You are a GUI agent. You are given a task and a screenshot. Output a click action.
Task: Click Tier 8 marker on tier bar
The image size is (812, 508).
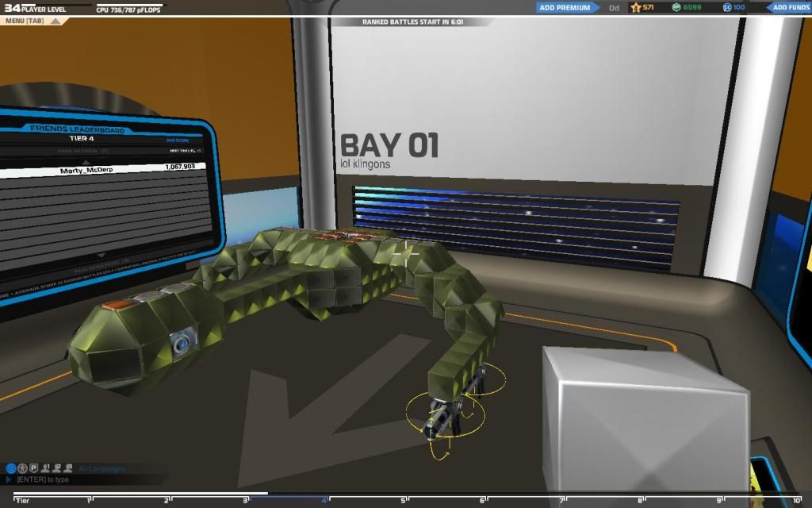(641, 500)
